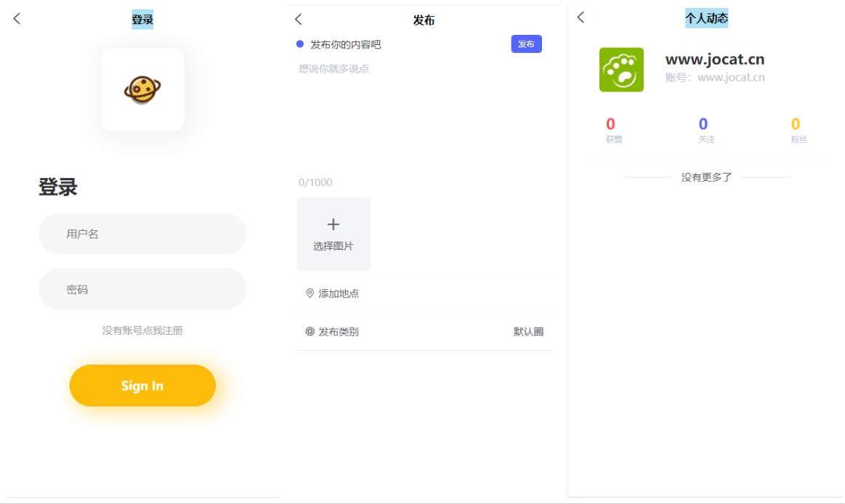The height and width of the screenshot is (504, 845).
Task: Click the large 登录 heading
Action: pyautogui.click(x=58, y=187)
